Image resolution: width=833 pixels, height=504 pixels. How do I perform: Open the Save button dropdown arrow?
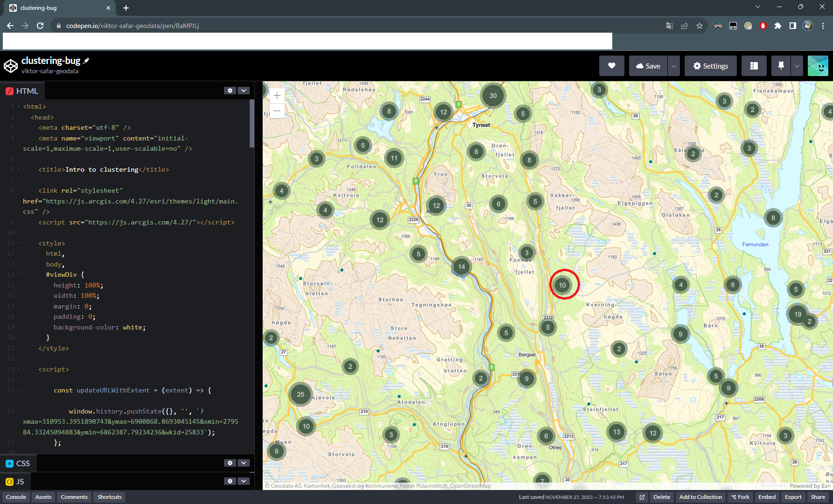(673, 66)
